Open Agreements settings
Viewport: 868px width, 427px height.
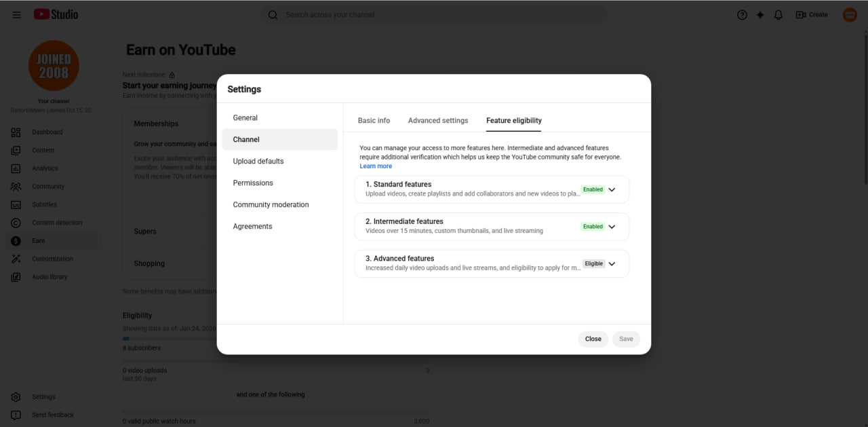[279, 226]
